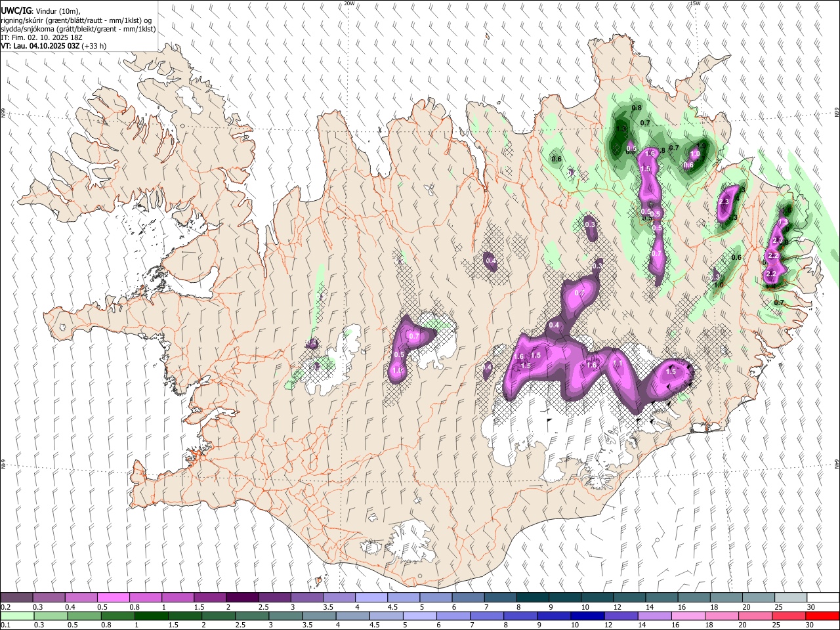
Task: Click the 'rigning/skúrir' legend description line
Action: click(x=76, y=20)
